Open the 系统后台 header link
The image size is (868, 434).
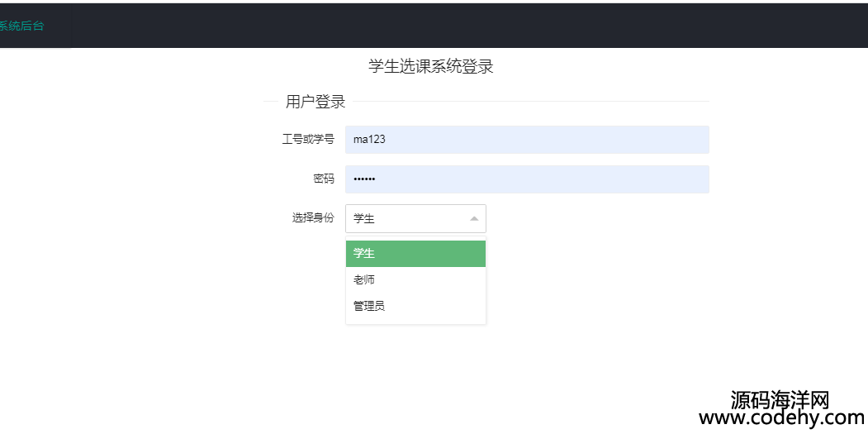21,26
